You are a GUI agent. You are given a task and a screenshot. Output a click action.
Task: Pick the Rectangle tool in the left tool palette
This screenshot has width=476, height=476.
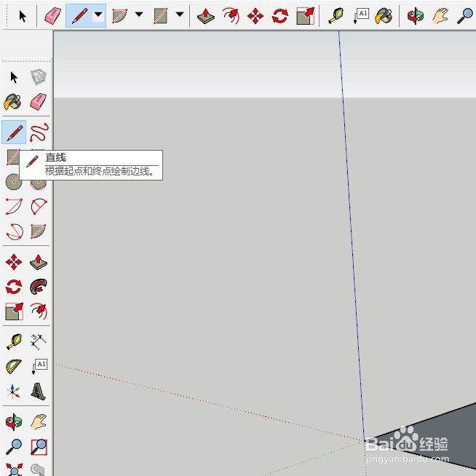tap(13, 156)
